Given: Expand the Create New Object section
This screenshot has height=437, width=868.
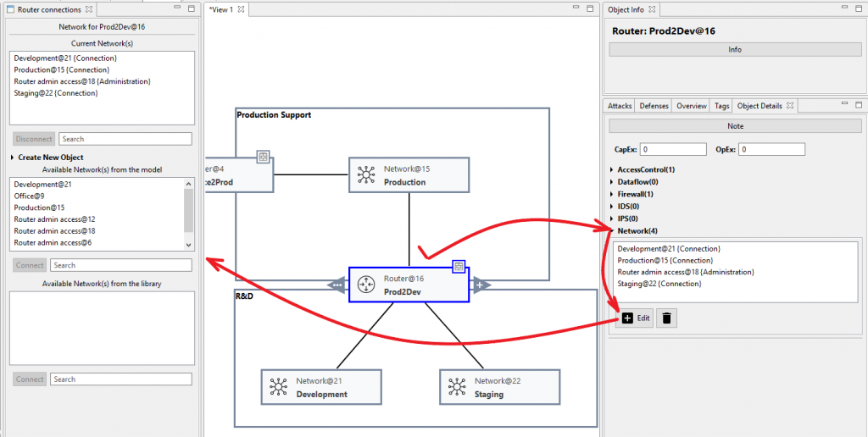Looking at the screenshot, I should (x=13, y=158).
